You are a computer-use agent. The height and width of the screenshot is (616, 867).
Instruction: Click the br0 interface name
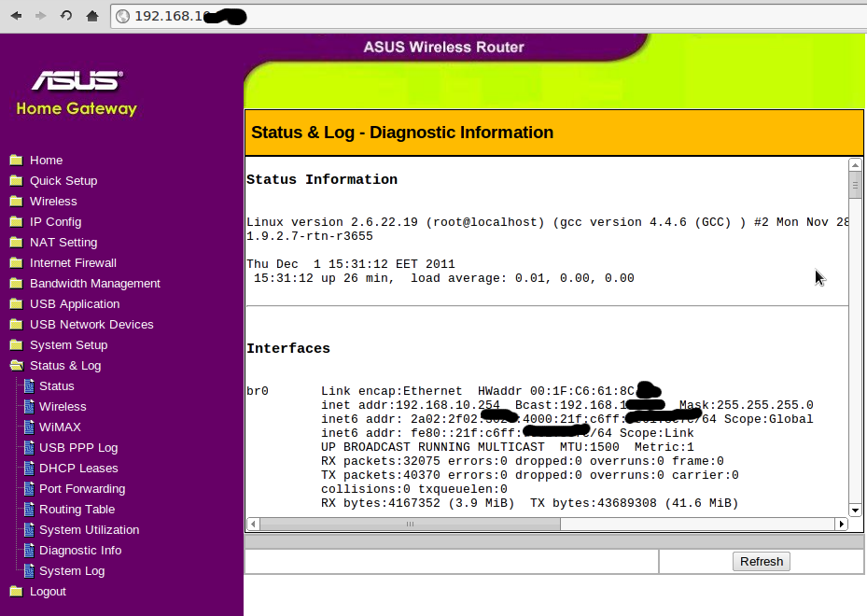pyautogui.click(x=258, y=391)
